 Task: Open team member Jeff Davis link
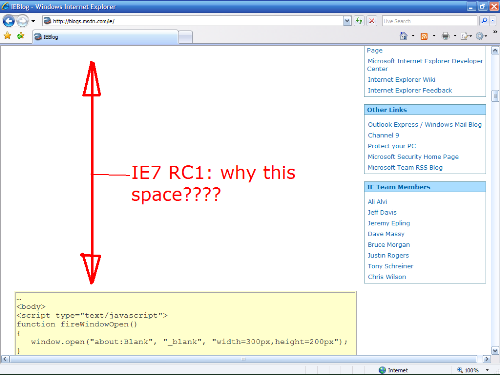point(382,212)
